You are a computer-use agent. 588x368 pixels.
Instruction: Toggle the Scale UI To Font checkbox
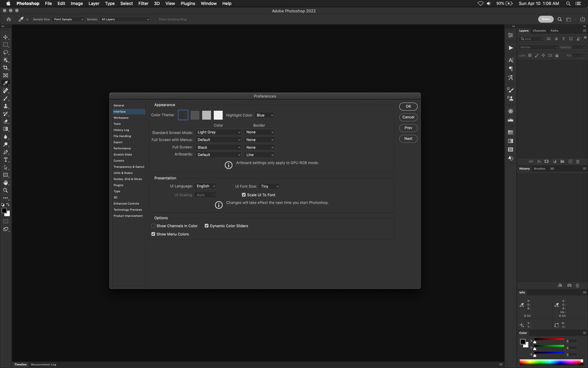[244, 195]
